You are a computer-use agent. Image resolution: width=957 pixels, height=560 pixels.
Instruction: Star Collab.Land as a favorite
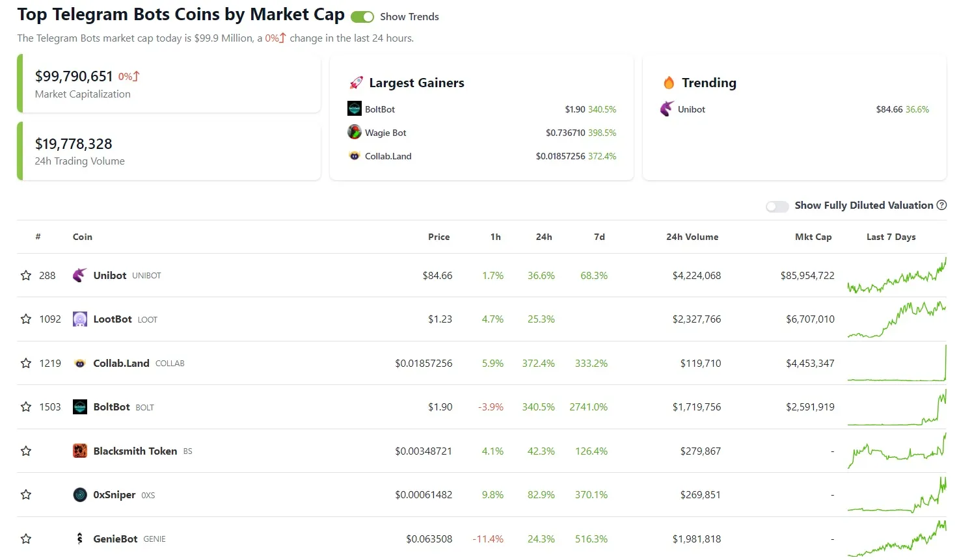coord(26,364)
